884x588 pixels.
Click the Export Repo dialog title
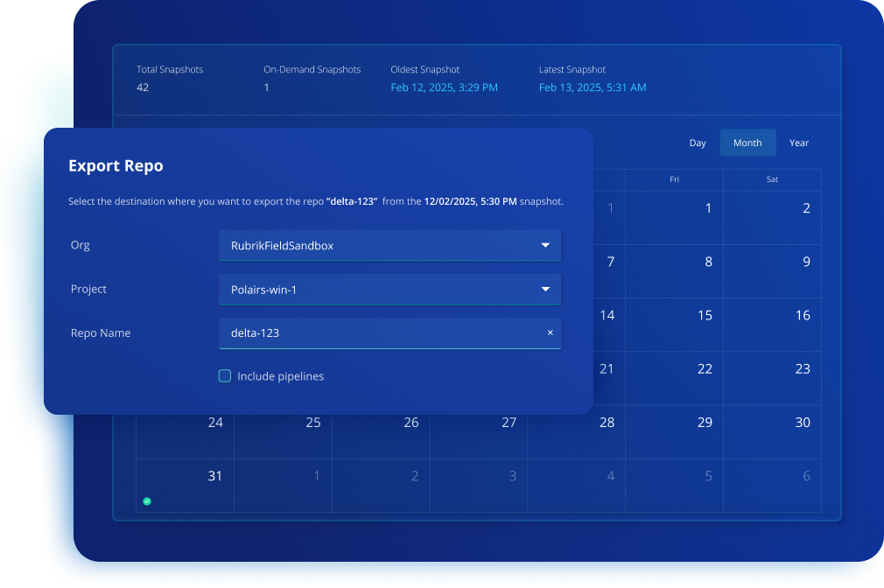pos(116,165)
